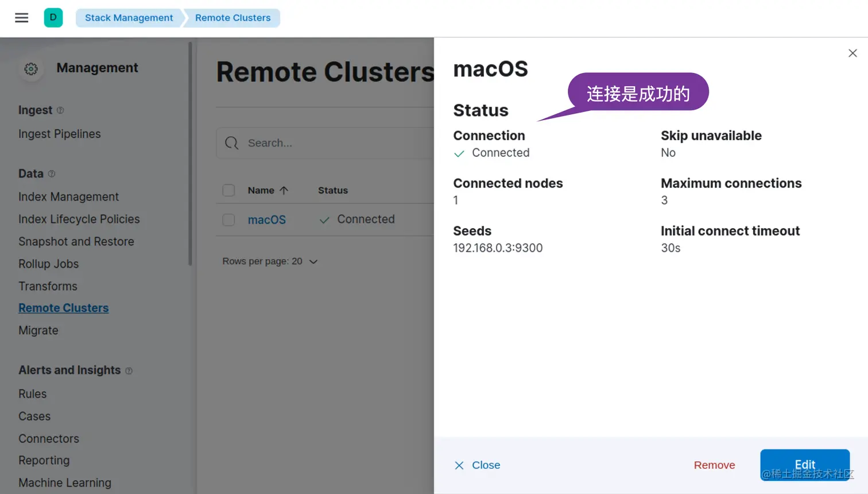Open Transforms page
The image size is (868, 494).
(48, 286)
